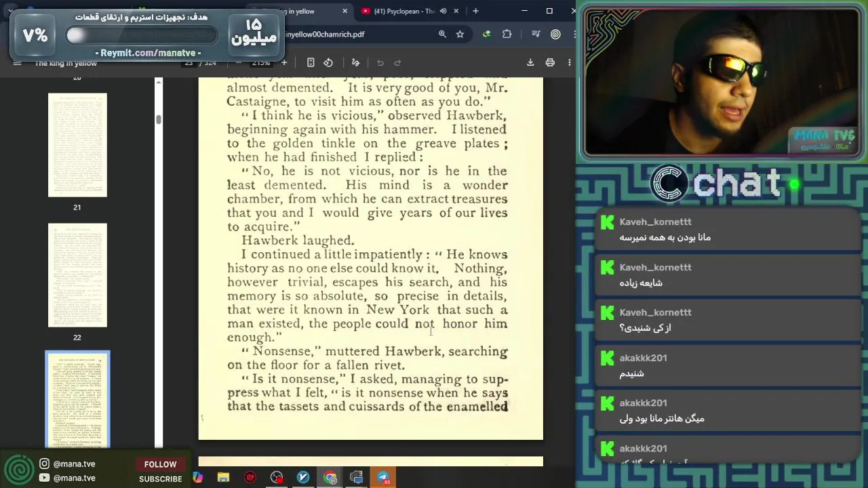Open the PDF viewer more-actions menu
The width and height of the screenshot is (868, 488).
coord(569,62)
